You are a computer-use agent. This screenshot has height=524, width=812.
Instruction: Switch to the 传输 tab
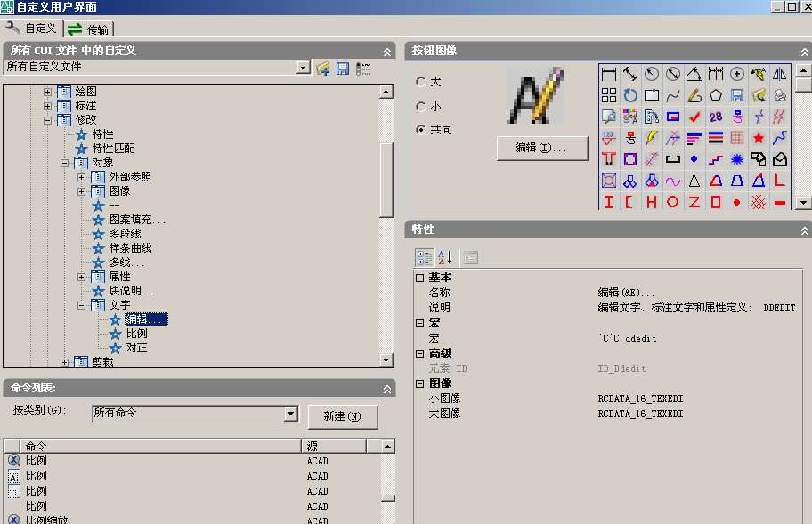click(88, 29)
